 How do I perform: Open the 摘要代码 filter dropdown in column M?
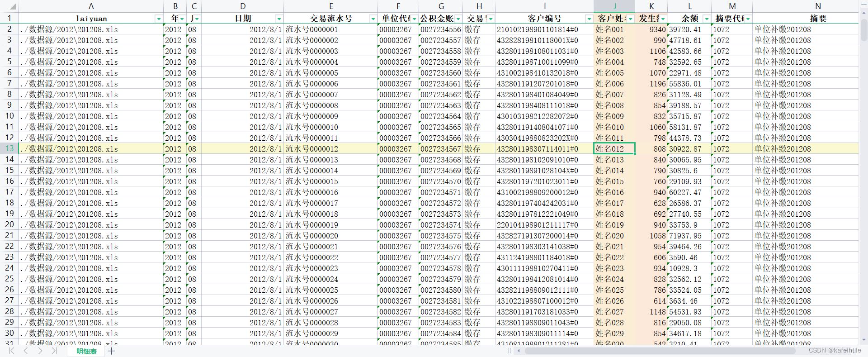tap(748, 19)
